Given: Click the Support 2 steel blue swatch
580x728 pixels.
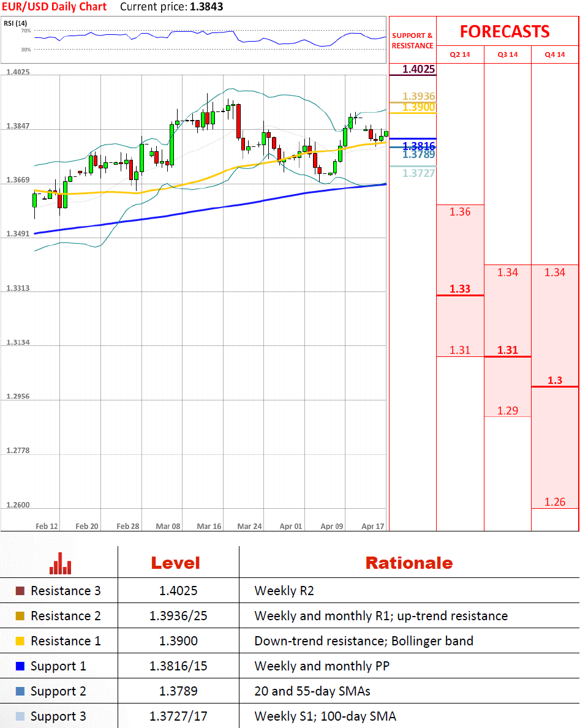Looking at the screenshot, I should [x=20, y=691].
